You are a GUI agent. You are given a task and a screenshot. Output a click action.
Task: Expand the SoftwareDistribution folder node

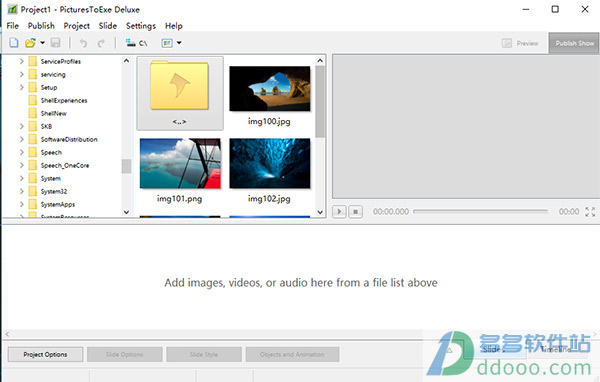[22, 139]
